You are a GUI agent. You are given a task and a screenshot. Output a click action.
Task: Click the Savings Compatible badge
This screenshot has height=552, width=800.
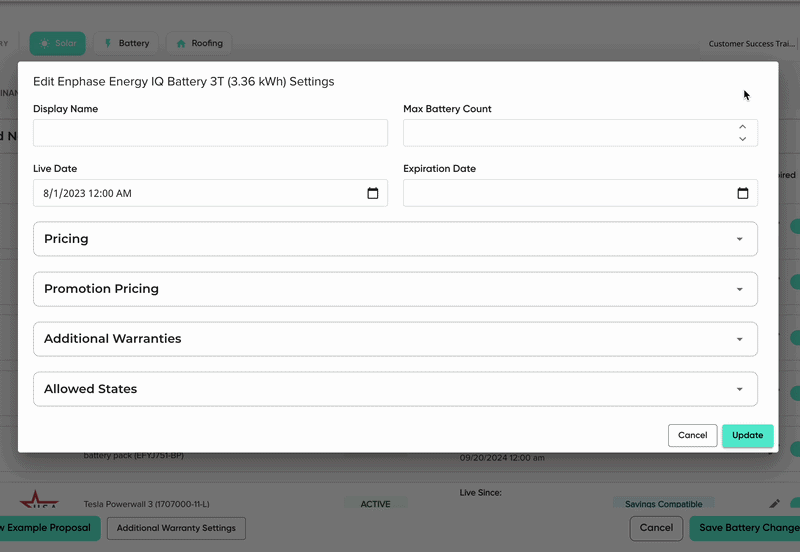pos(663,504)
